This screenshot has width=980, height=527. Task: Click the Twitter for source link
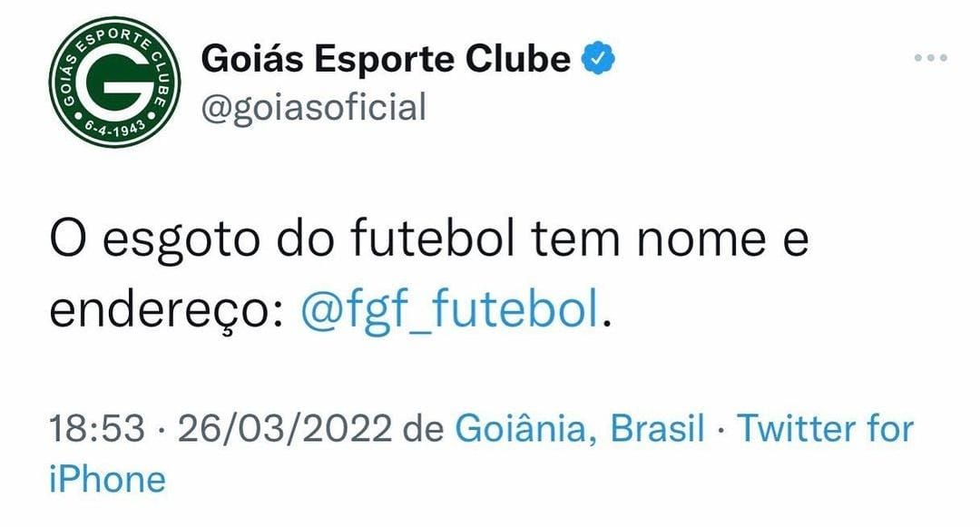[824, 428]
